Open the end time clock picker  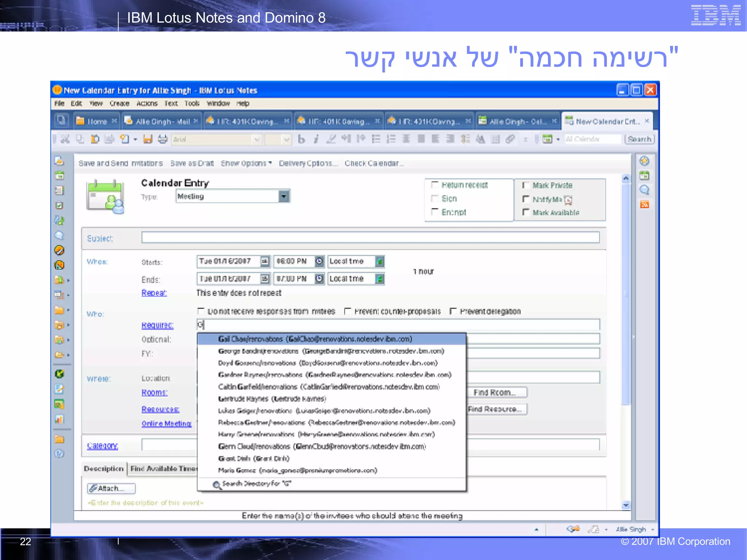click(319, 279)
